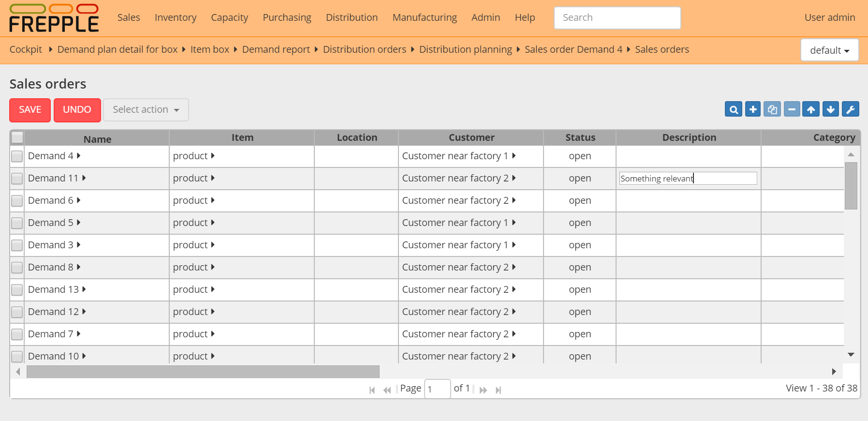Click the copy icon in grid toolbar

772,109
